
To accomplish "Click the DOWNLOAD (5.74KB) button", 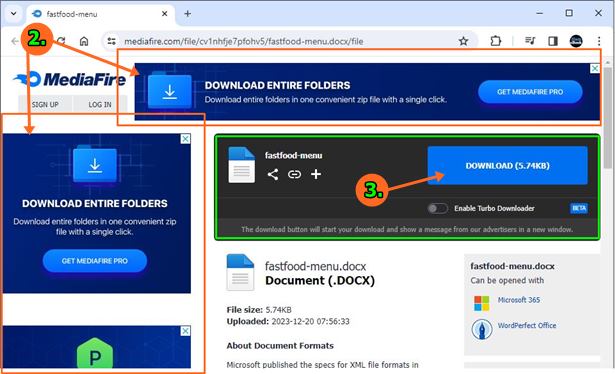I will tap(508, 165).
